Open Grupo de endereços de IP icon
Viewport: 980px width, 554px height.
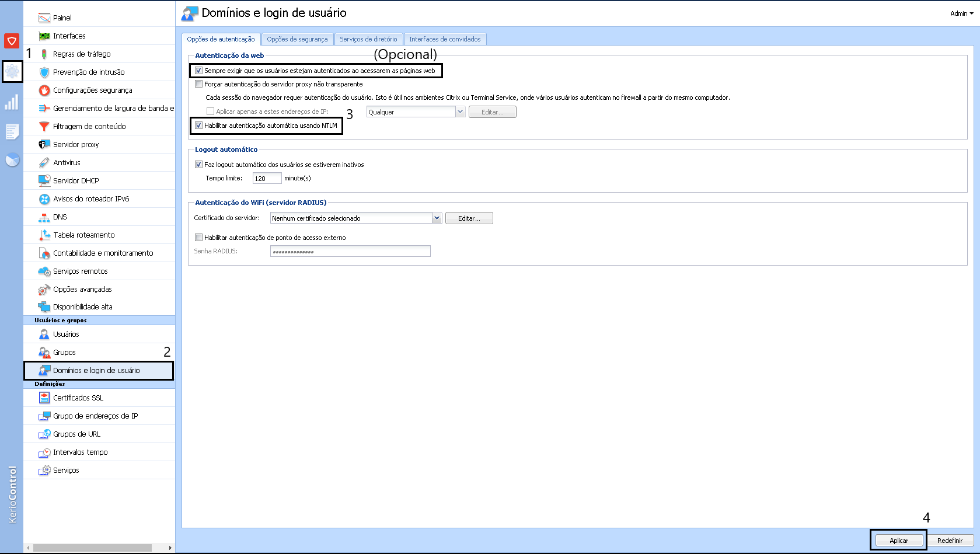(x=44, y=416)
